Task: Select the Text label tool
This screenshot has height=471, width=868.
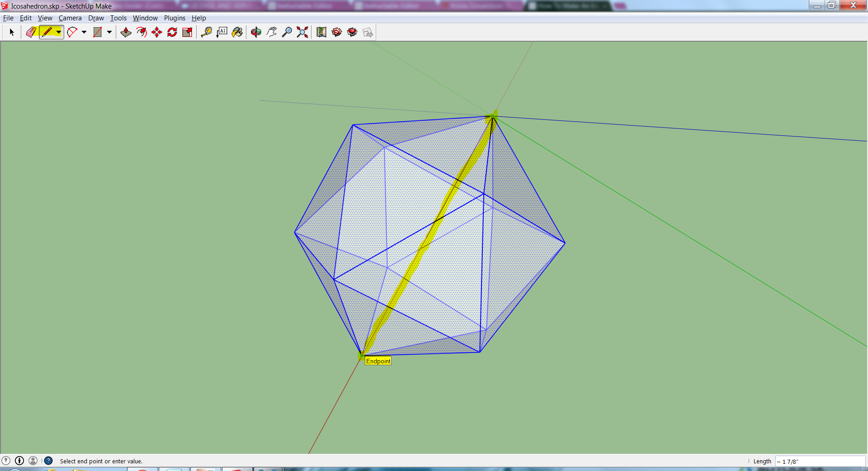Action: click(x=222, y=32)
